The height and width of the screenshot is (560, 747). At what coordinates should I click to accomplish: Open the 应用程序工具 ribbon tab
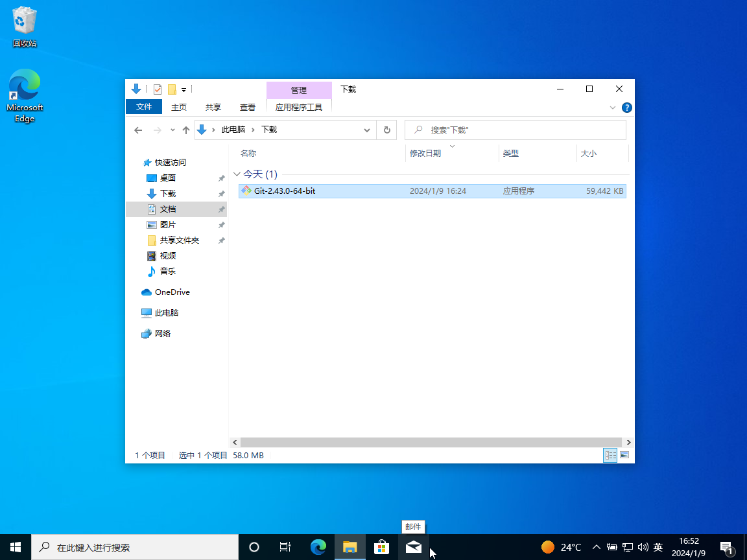pyautogui.click(x=299, y=107)
